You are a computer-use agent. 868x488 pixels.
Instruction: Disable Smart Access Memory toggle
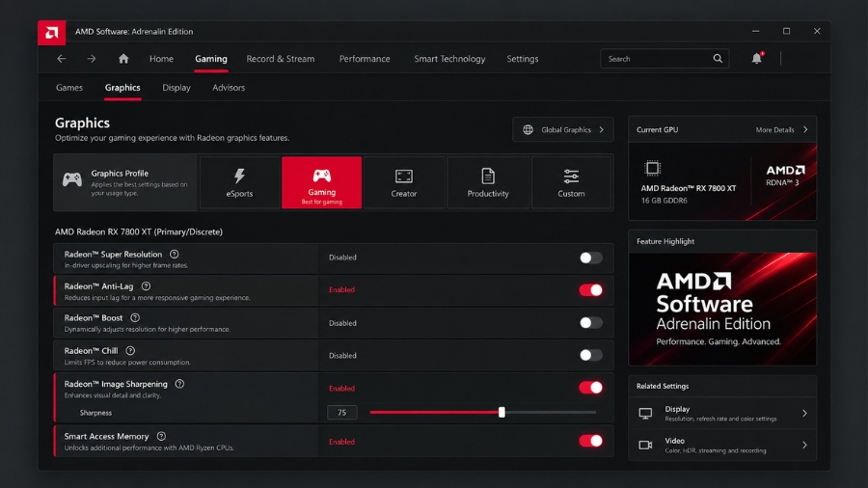[x=590, y=441]
